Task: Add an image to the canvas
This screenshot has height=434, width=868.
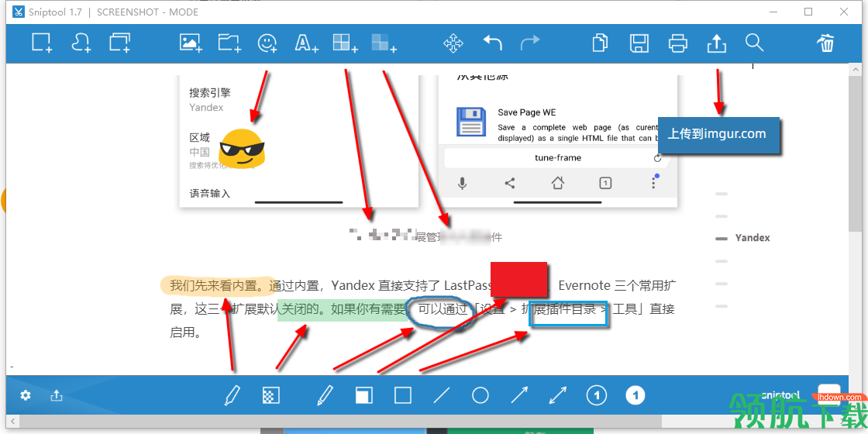Action: [191, 43]
